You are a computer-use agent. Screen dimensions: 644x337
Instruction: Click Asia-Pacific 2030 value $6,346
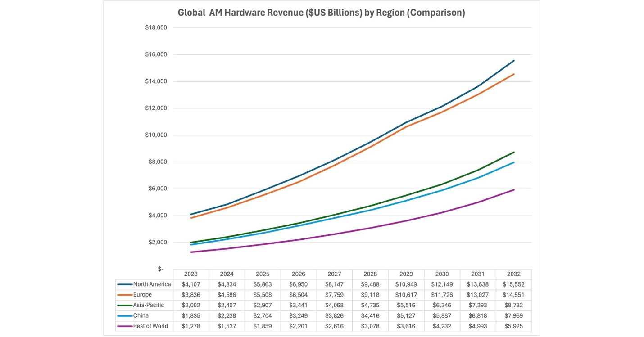click(442, 305)
